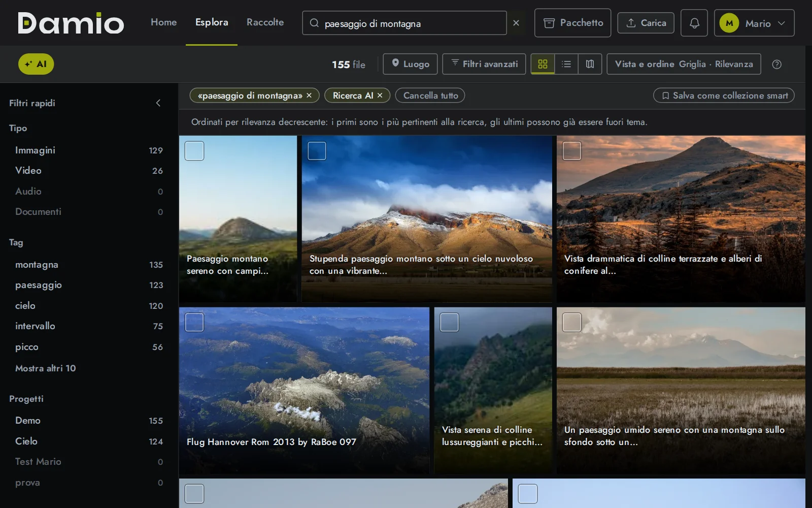The height and width of the screenshot is (508, 812).
Task: Open the Mario user menu dropdown
Action: tap(754, 23)
